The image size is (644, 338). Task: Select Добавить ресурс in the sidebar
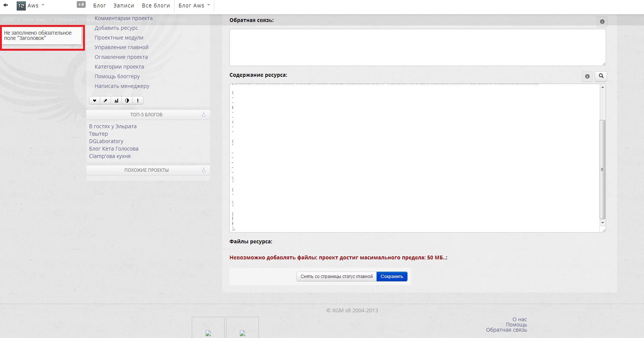(116, 28)
